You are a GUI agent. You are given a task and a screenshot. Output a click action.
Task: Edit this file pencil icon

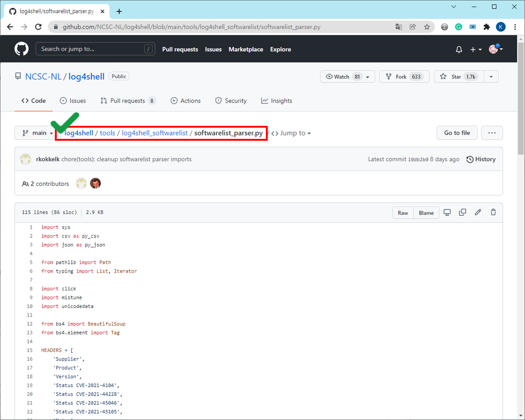coord(478,212)
